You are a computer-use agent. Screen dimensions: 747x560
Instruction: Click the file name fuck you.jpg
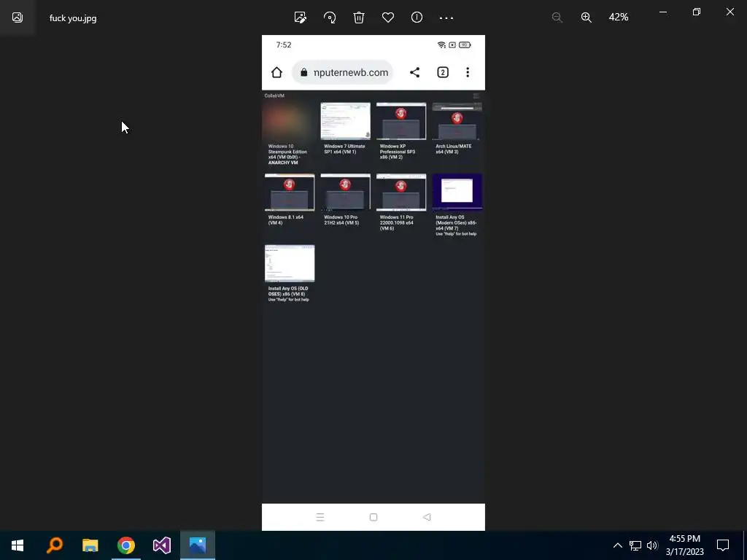(73, 18)
